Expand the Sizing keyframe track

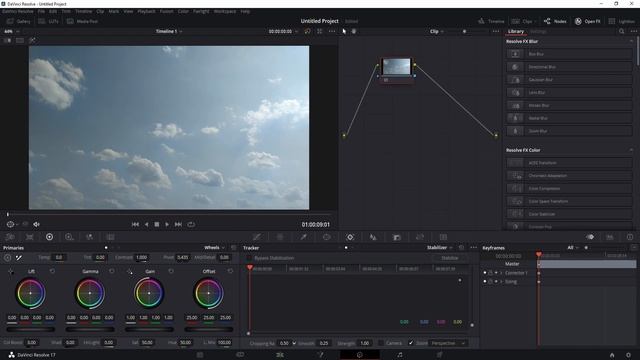click(x=501, y=282)
